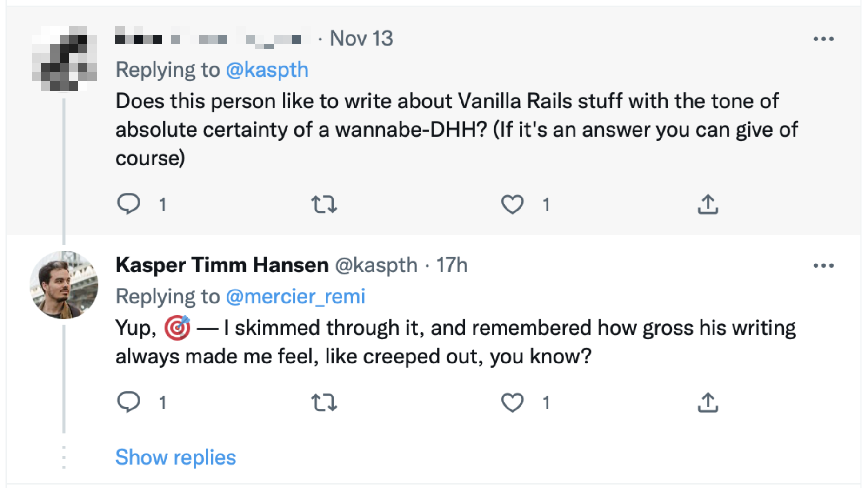Open Kasper Timm Hansen's profile picture
This screenshot has height=488, width=868.
point(64,285)
